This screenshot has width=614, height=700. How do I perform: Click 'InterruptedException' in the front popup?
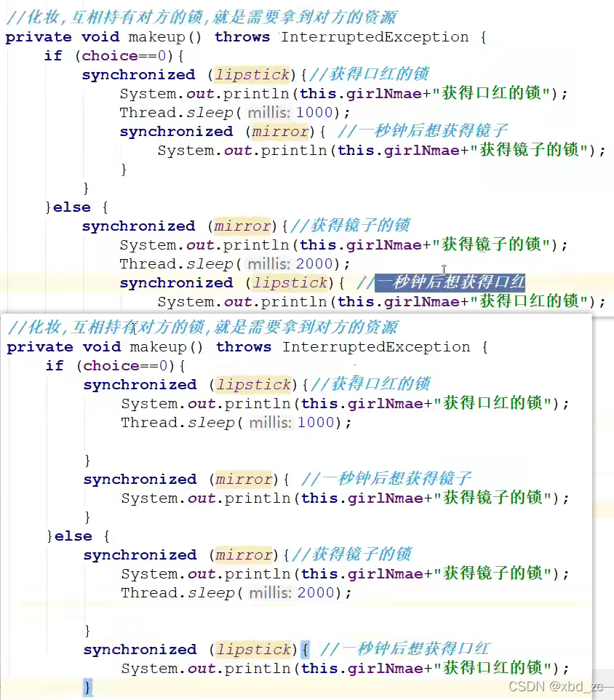point(376,347)
